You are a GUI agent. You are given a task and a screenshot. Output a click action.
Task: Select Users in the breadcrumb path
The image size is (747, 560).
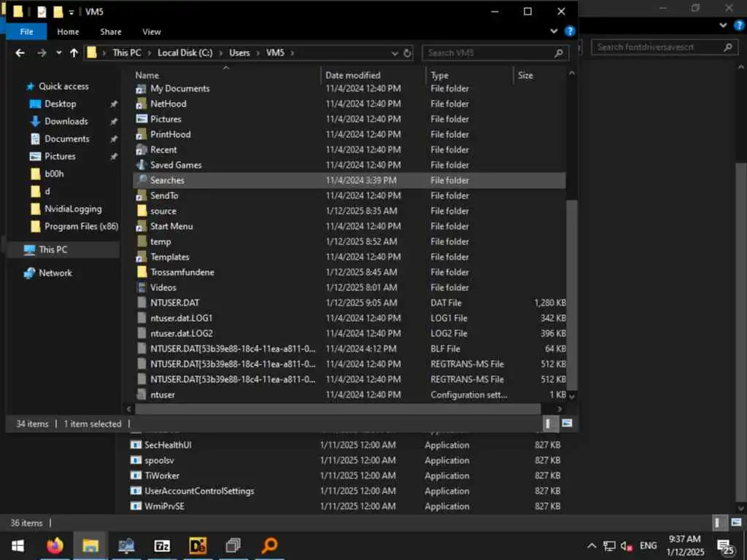pos(239,52)
